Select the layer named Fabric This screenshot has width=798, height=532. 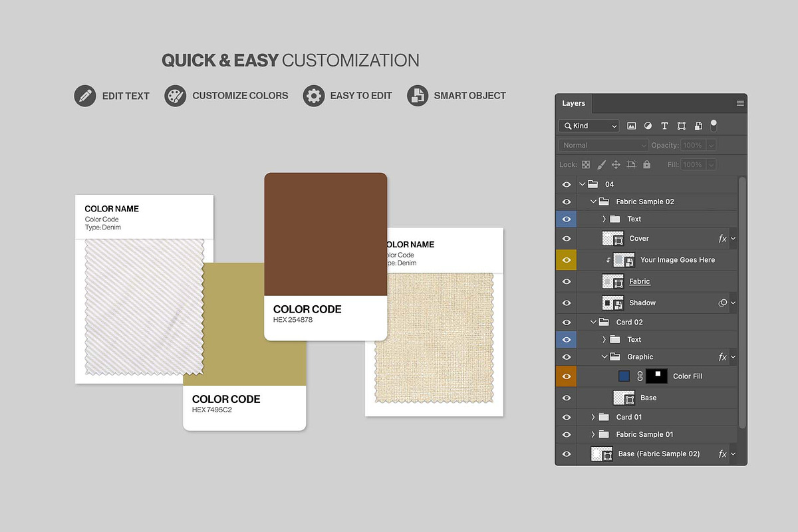(640, 281)
